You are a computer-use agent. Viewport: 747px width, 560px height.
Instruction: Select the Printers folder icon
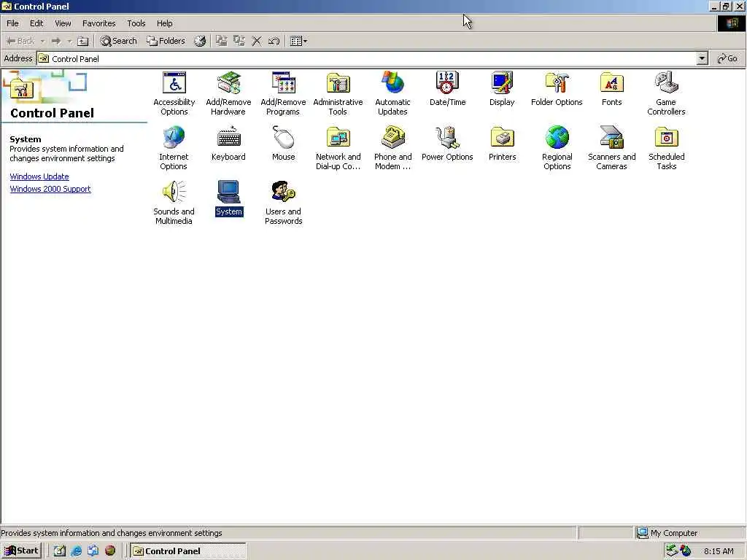(502, 138)
